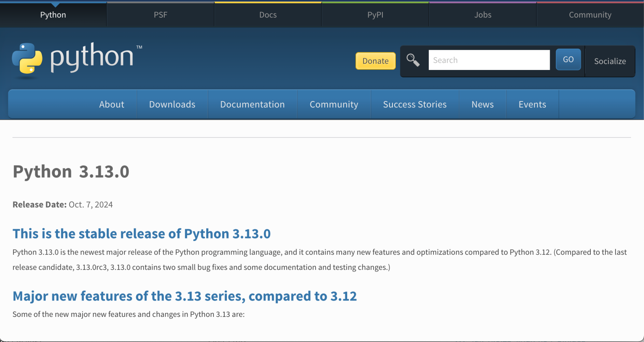Open the Downloads menu

(172, 104)
